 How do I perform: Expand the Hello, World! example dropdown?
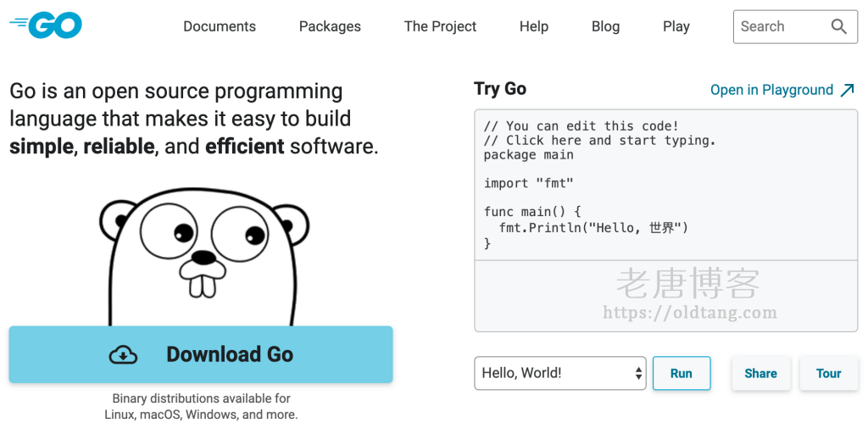pos(560,373)
